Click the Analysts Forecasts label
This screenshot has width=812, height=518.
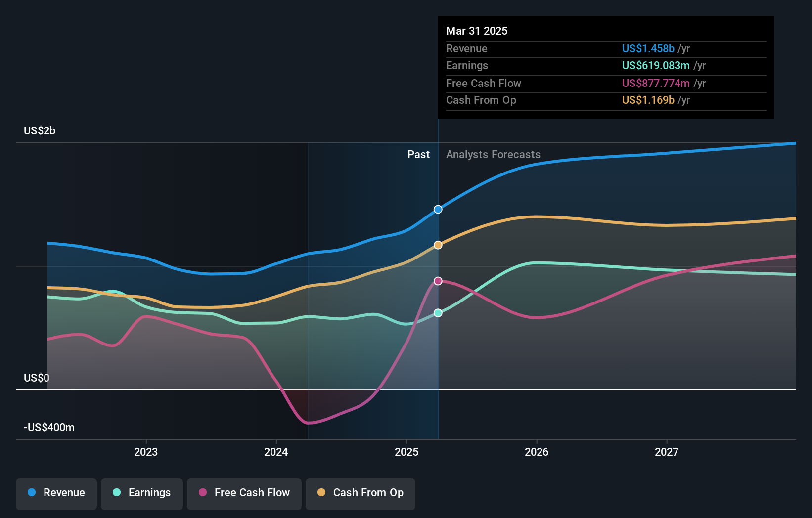493,154
